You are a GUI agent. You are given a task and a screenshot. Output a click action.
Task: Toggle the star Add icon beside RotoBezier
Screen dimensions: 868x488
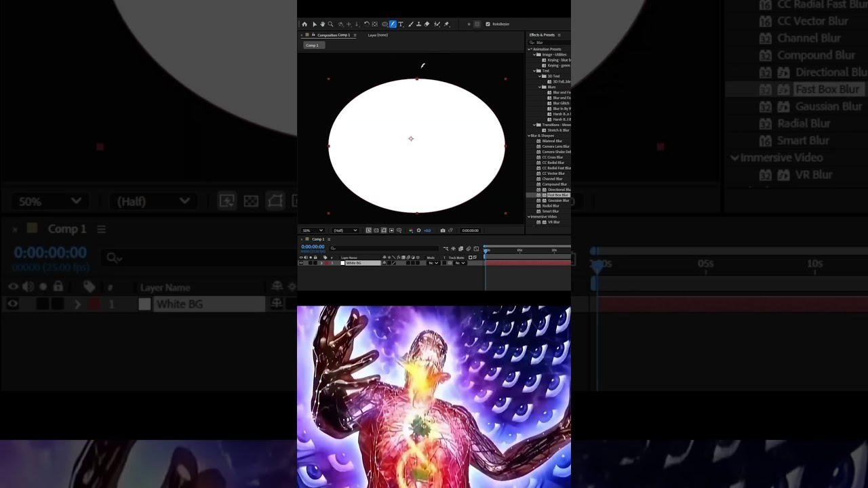469,24
